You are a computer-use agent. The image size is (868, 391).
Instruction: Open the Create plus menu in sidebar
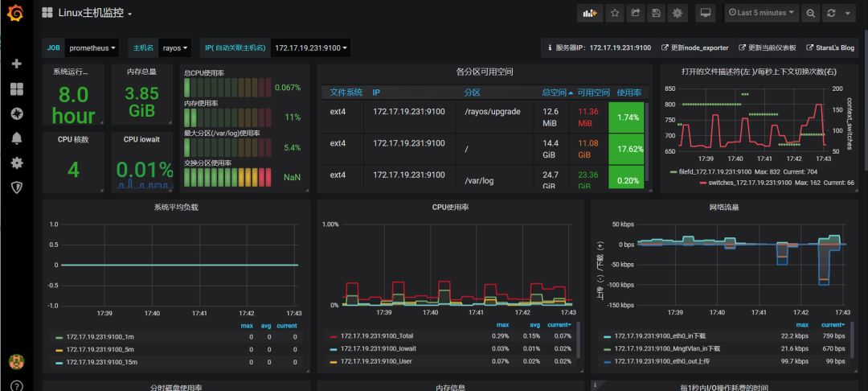tap(17, 64)
